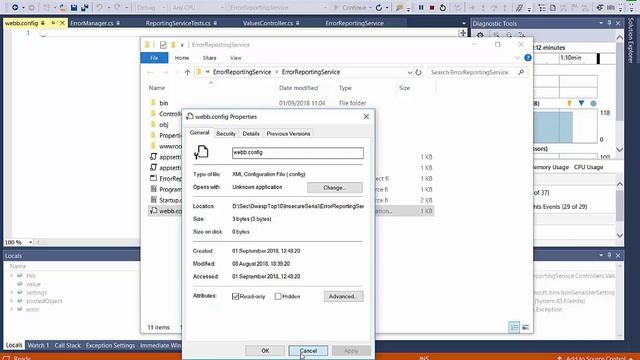Switch Explorer to details view

pos(514,327)
